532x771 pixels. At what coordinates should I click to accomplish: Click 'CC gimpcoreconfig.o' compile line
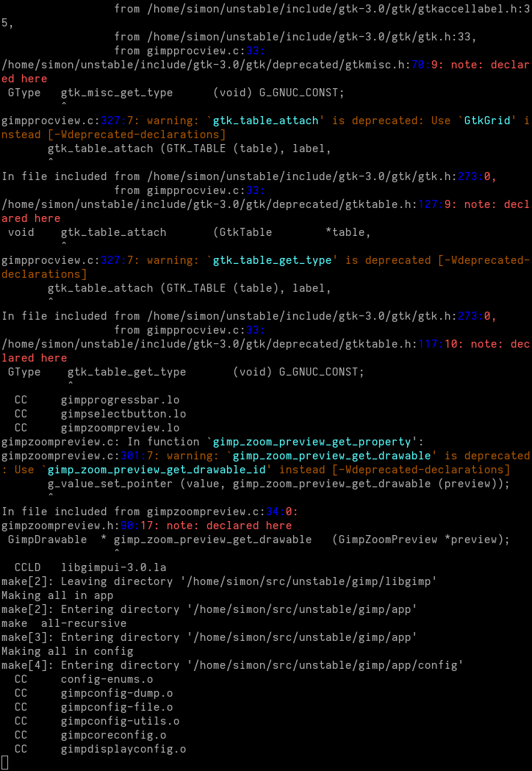pos(90,735)
